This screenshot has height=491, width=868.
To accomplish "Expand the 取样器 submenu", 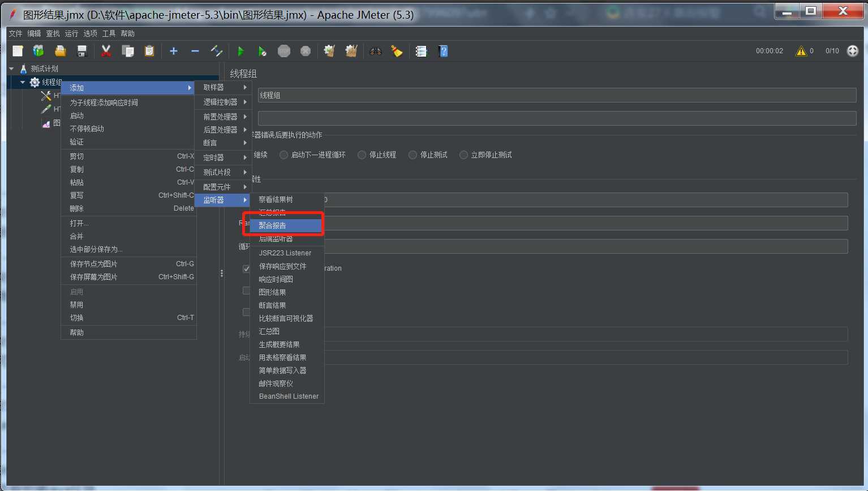I will tap(223, 87).
